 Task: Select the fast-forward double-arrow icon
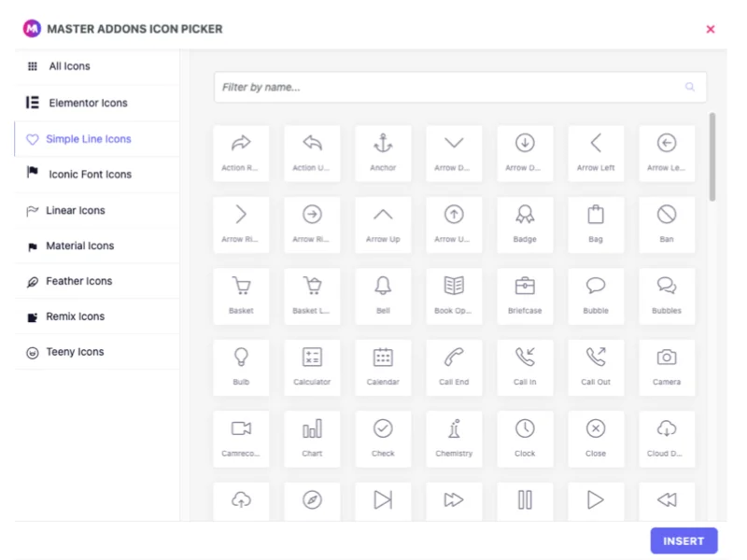(454, 501)
